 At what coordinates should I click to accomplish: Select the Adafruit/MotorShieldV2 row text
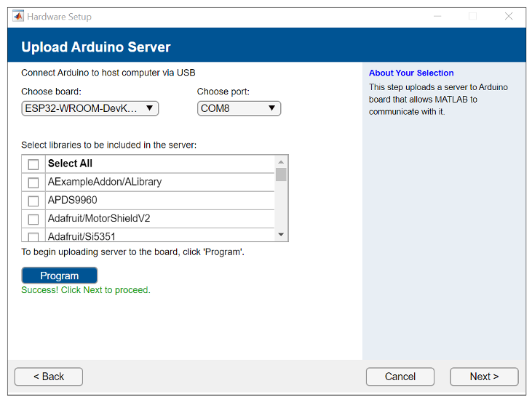(x=99, y=218)
